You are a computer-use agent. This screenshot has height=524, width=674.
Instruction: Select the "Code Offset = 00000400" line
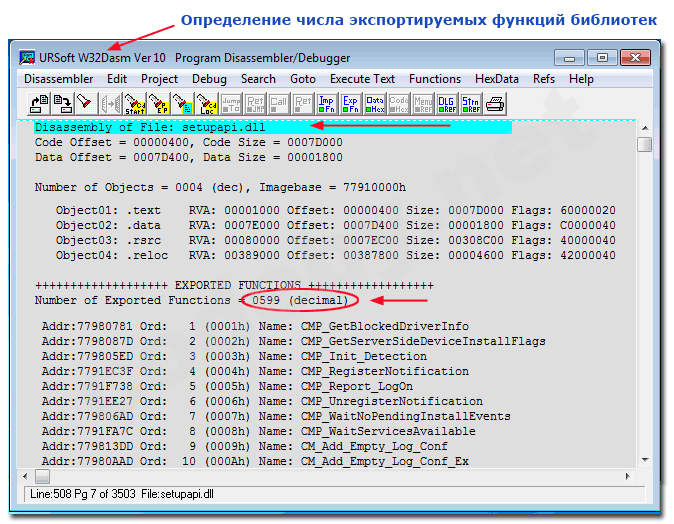click(189, 142)
